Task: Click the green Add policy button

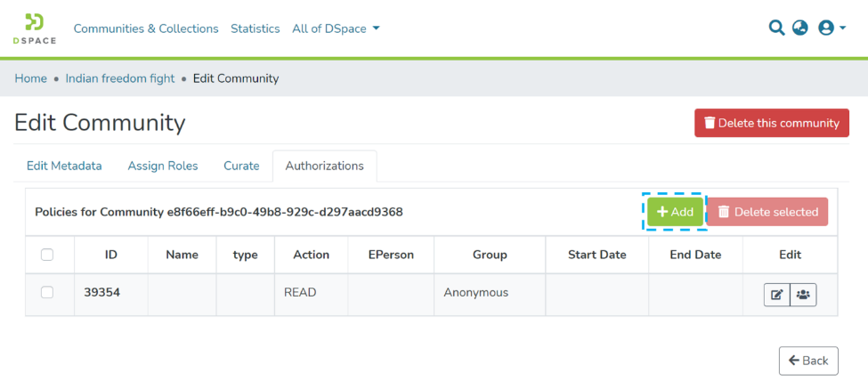Action: pos(675,212)
